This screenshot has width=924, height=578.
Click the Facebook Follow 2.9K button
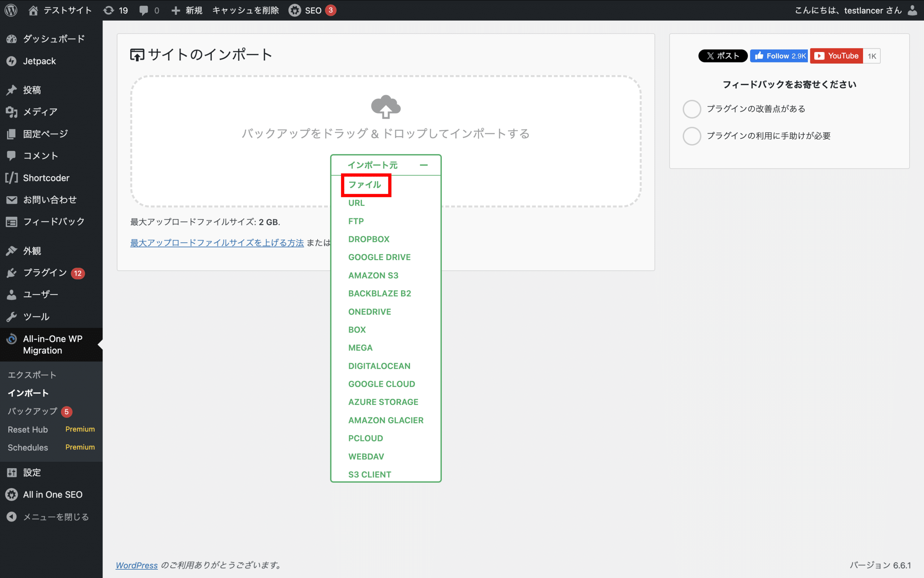pyautogui.click(x=779, y=56)
